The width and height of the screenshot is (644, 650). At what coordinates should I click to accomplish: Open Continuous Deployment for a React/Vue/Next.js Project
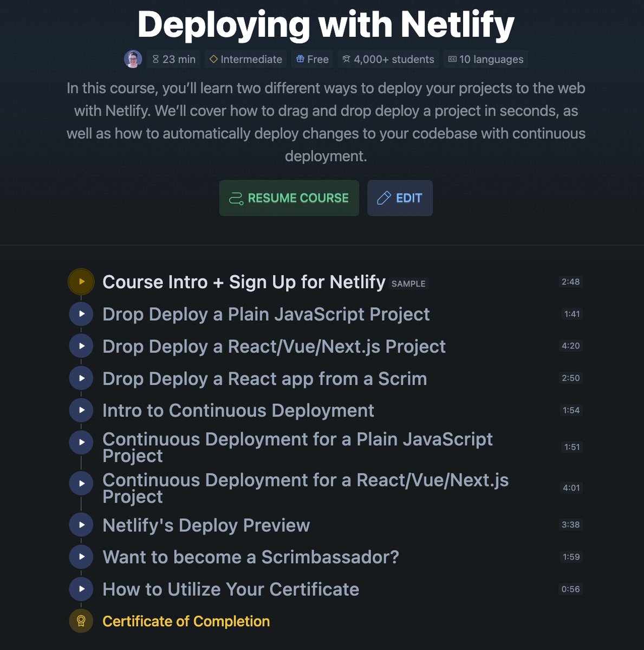click(x=305, y=489)
